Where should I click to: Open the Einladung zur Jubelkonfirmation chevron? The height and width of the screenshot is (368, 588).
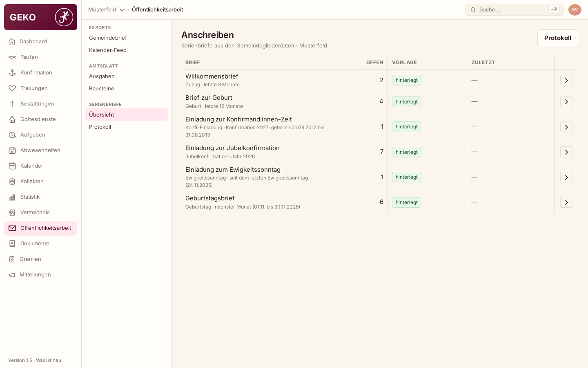[566, 152]
